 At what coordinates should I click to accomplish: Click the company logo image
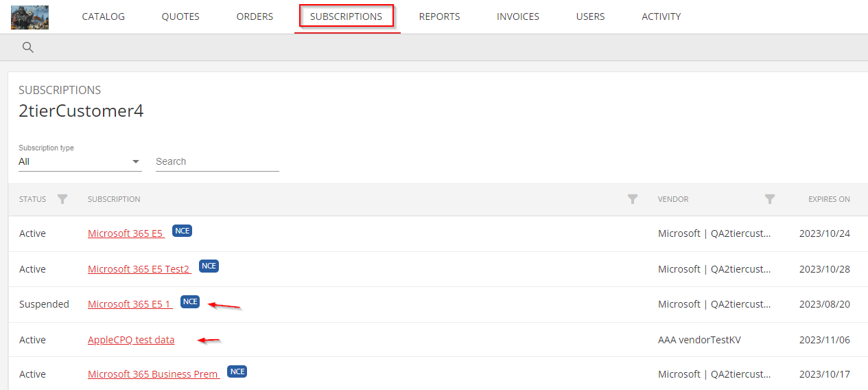30,17
